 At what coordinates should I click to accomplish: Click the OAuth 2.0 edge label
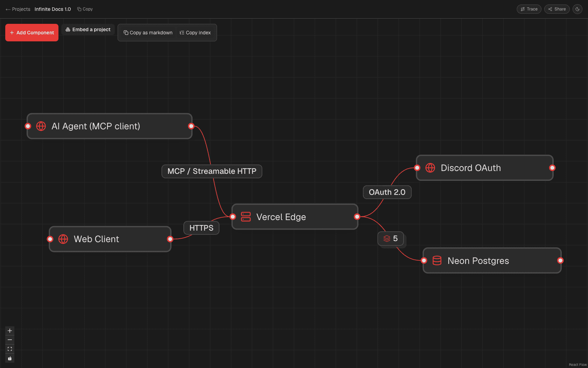coord(387,192)
